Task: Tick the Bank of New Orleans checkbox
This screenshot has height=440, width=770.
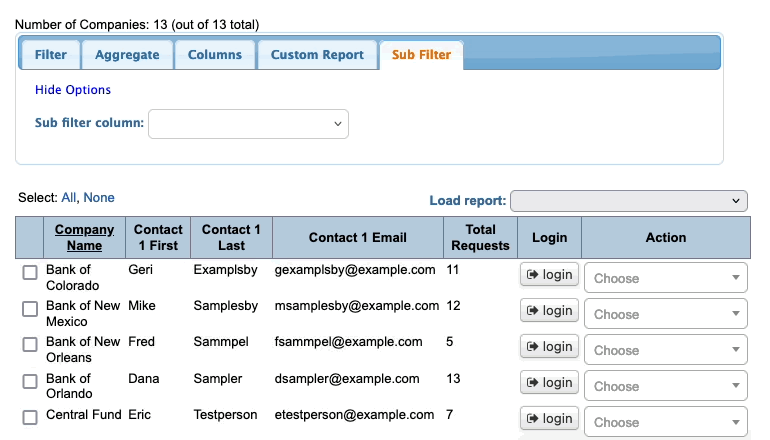Action: click(30, 345)
